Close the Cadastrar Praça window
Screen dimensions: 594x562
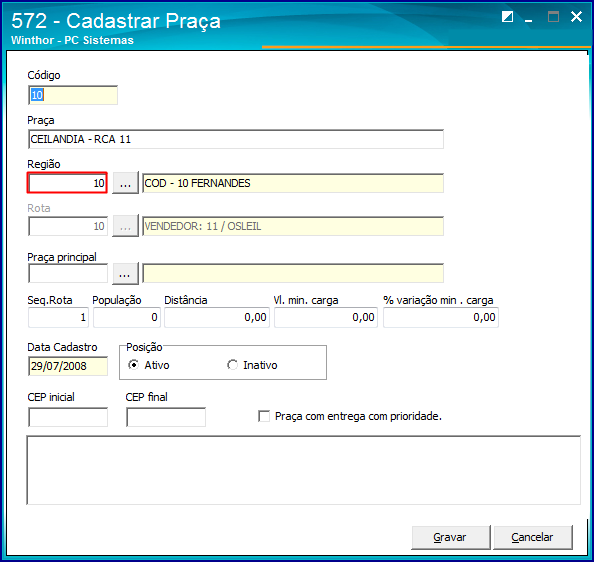(576, 17)
